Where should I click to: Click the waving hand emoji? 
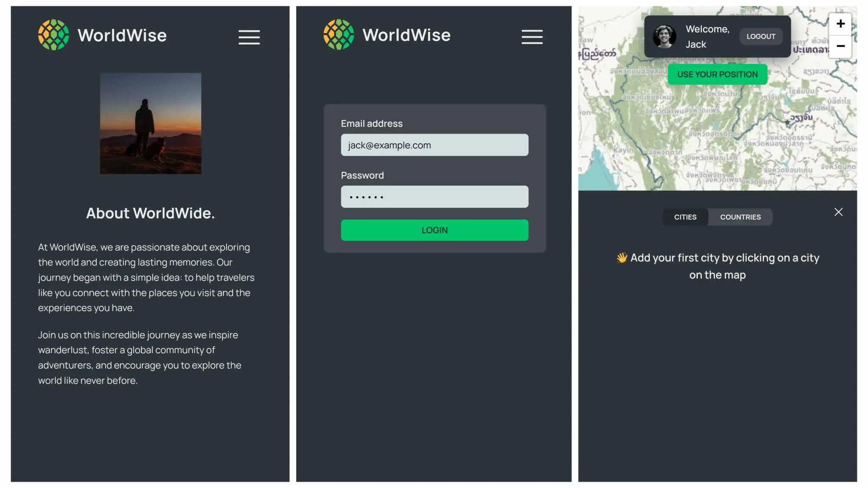[x=621, y=258]
